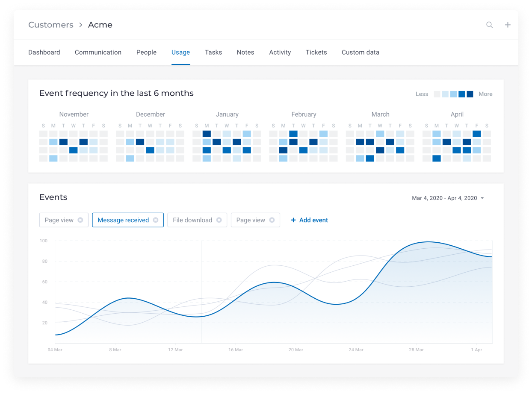Navigate to the Customers breadcrumb link
The height and width of the screenshot is (394, 532).
50,25
